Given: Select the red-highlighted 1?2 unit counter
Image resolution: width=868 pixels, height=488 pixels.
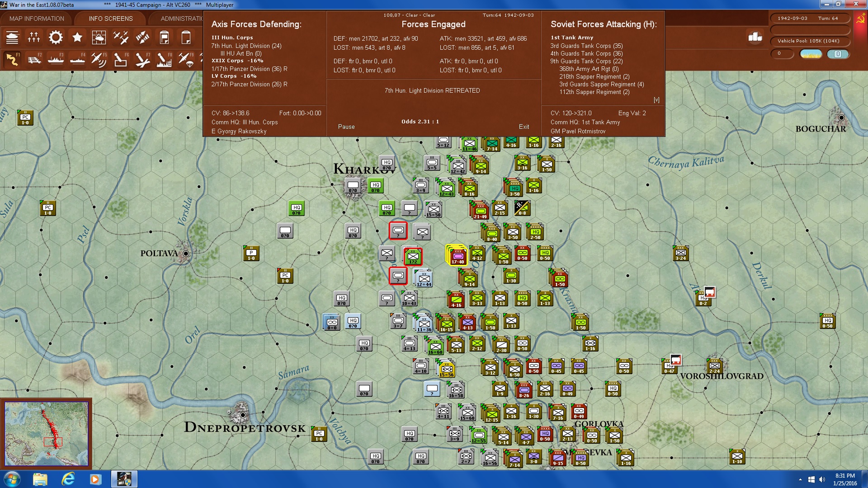Looking at the screenshot, I should tap(413, 256).
